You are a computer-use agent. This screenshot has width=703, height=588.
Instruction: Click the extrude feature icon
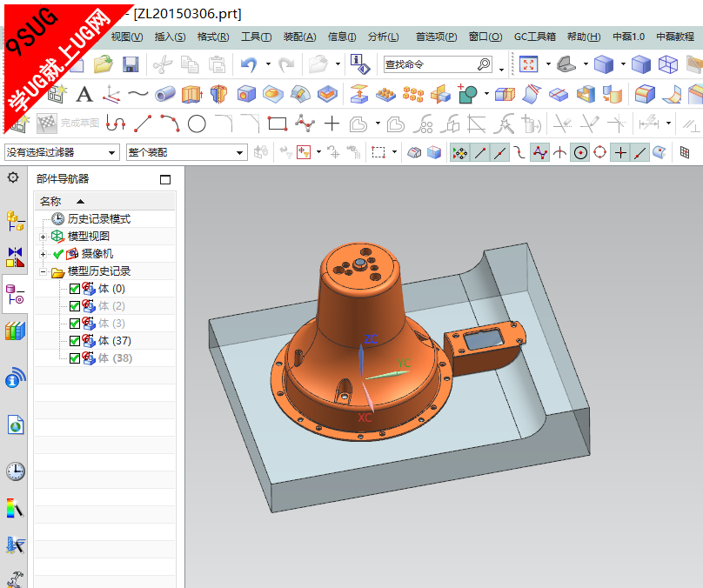click(x=192, y=94)
